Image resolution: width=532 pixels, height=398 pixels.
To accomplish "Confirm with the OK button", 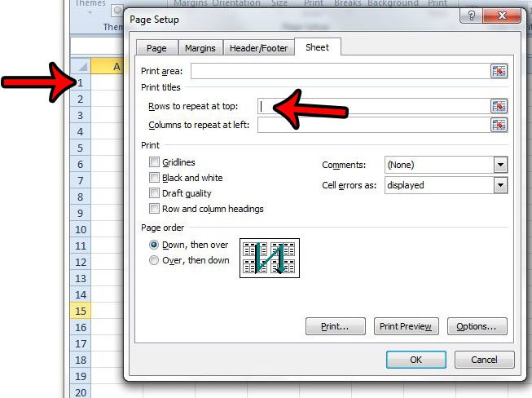I will (416, 360).
